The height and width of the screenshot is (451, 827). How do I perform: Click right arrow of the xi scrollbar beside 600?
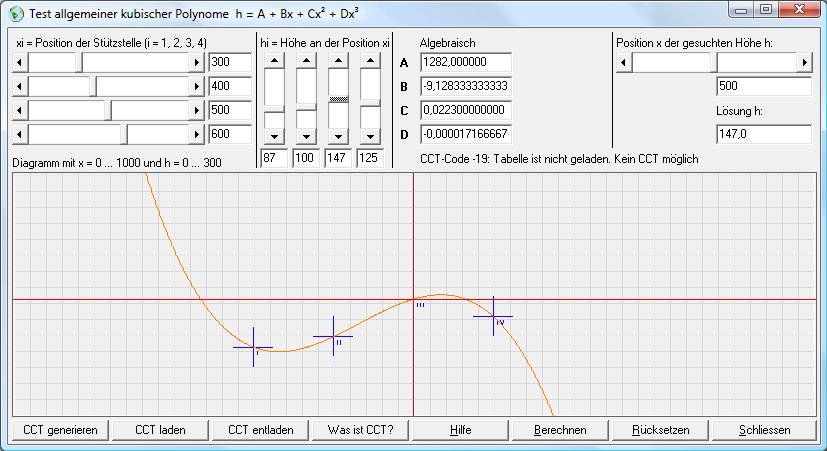tap(198, 133)
